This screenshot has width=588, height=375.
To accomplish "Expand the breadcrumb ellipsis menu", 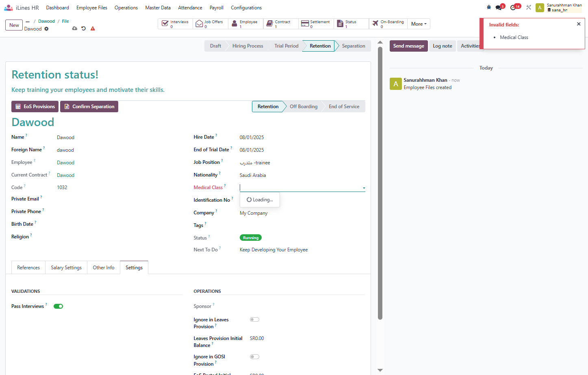I will [x=28, y=22].
